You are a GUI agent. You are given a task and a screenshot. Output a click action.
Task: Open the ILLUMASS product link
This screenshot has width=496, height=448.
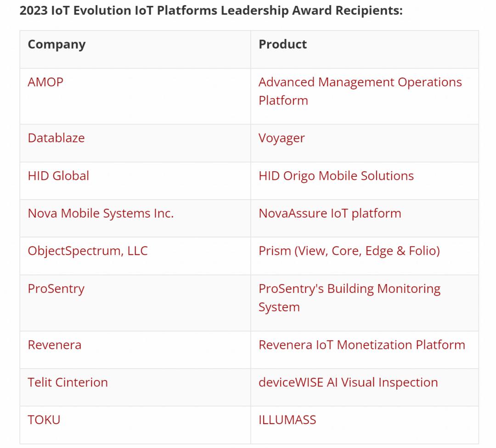[287, 420]
